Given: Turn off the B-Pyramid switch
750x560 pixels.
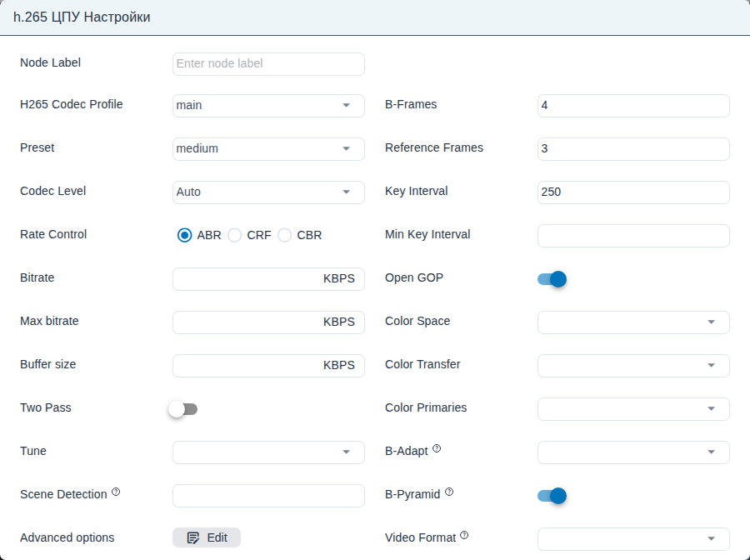Looking at the screenshot, I should click(552, 496).
